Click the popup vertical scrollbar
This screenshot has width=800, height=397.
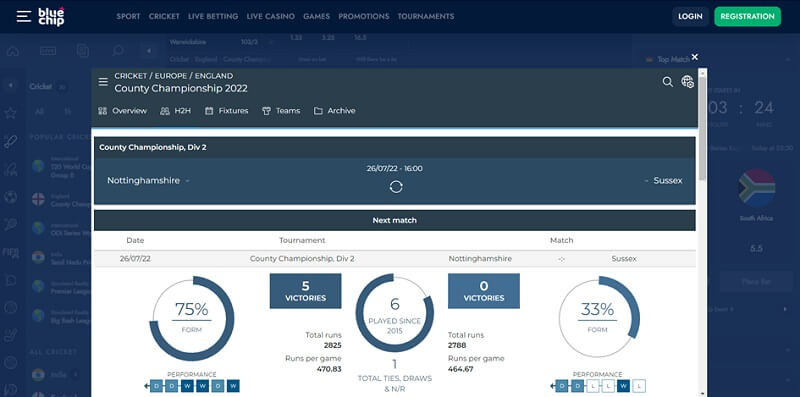click(x=703, y=128)
